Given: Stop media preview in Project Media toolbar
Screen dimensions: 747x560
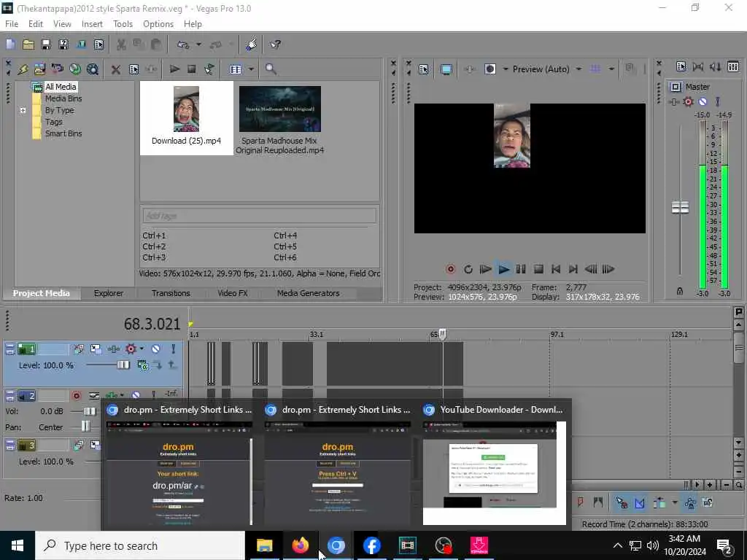Looking at the screenshot, I should point(192,69).
